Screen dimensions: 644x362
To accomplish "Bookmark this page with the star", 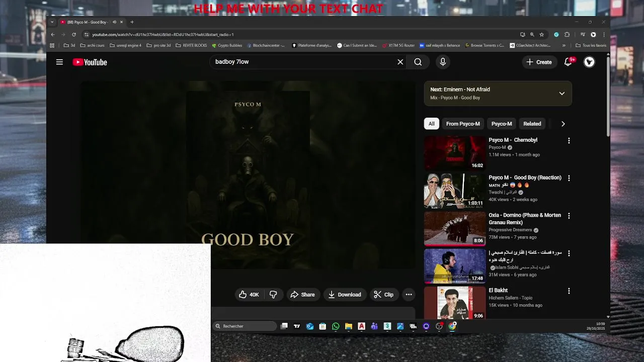I will click(x=541, y=35).
